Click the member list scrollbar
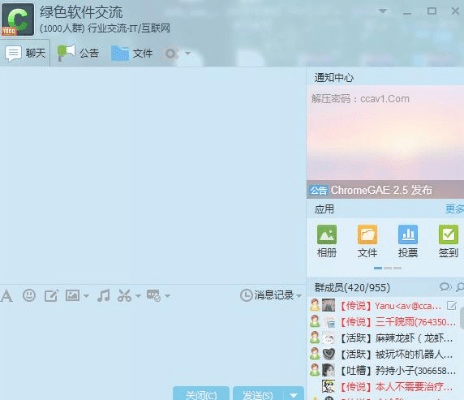Viewport: 464px width, 400px height. pyautogui.click(x=462, y=318)
